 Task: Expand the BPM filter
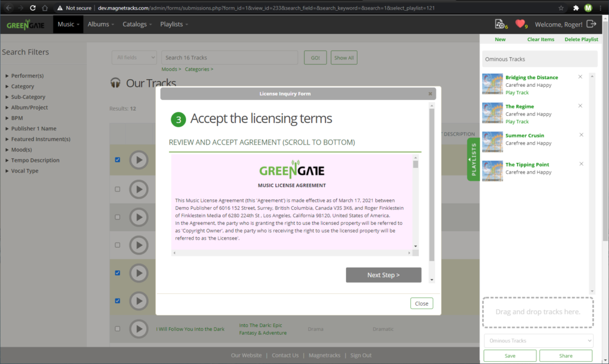14,118
